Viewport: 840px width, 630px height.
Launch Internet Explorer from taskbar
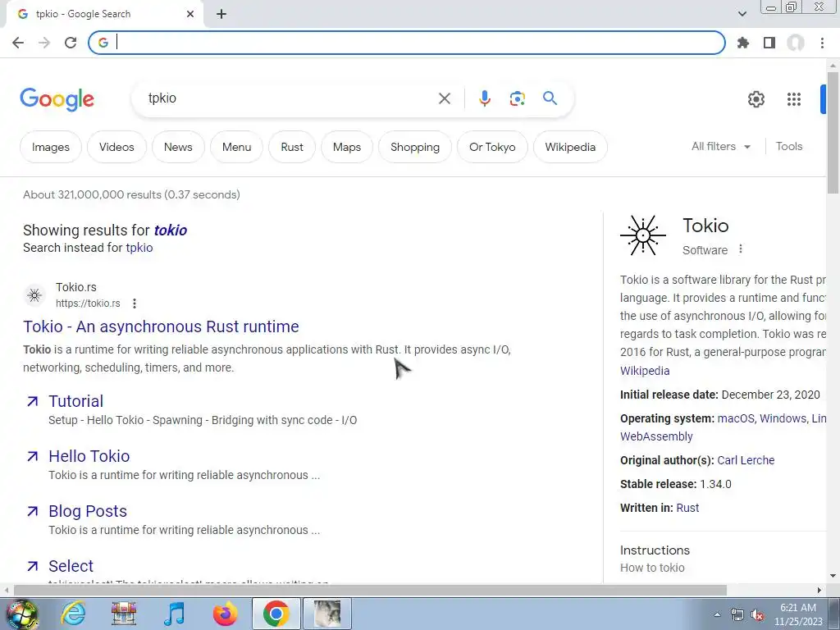pyautogui.click(x=73, y=614)
